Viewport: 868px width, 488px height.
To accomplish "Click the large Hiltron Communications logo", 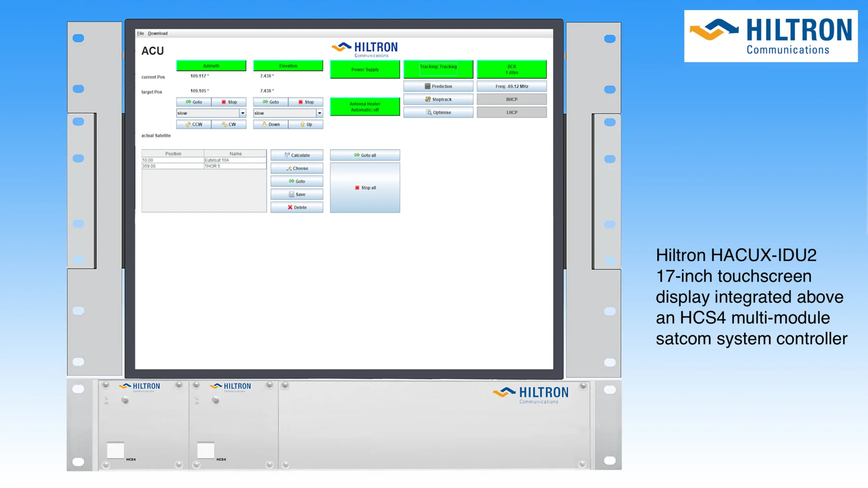I will point(771,36).
